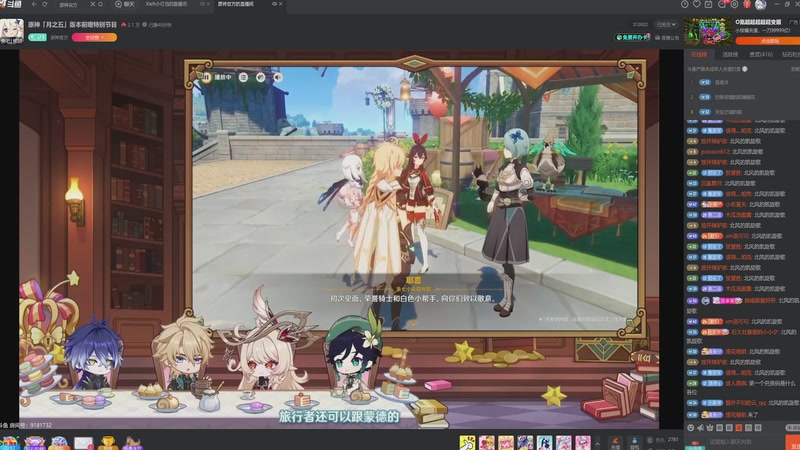Click the colorful game ad thumbnail
Image resolution: width=800 pixels, height=450 pixels.
[x=708, y=32]
